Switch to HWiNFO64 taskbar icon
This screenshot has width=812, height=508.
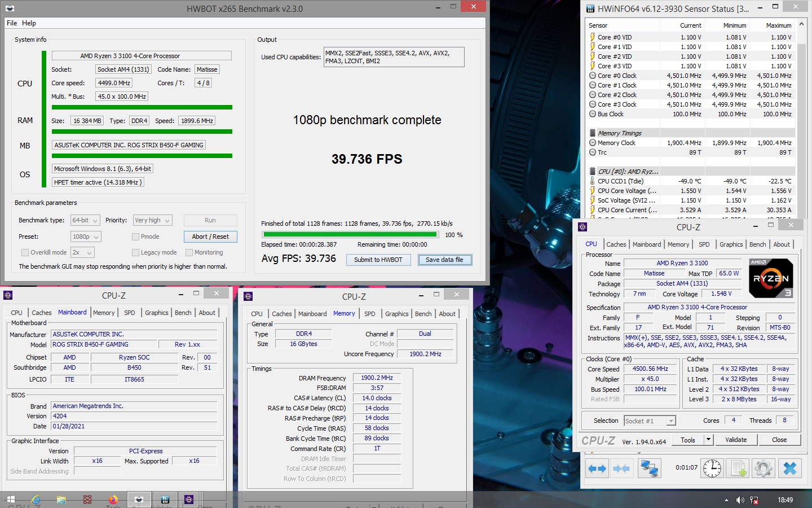[x=165, y=500]
